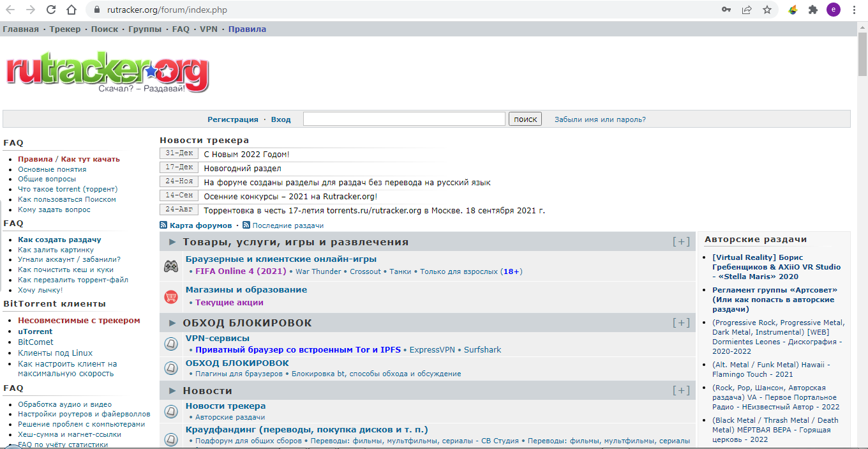This screenshot has width=868, height=449.
Task: Open the colorful extension icon in toolbar
Action: 793,10
